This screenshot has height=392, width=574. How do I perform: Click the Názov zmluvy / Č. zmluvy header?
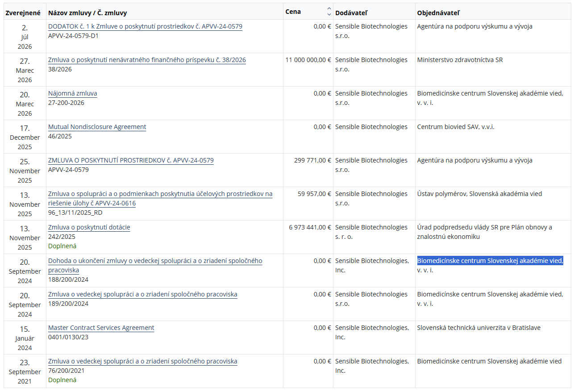pos(87,13)
